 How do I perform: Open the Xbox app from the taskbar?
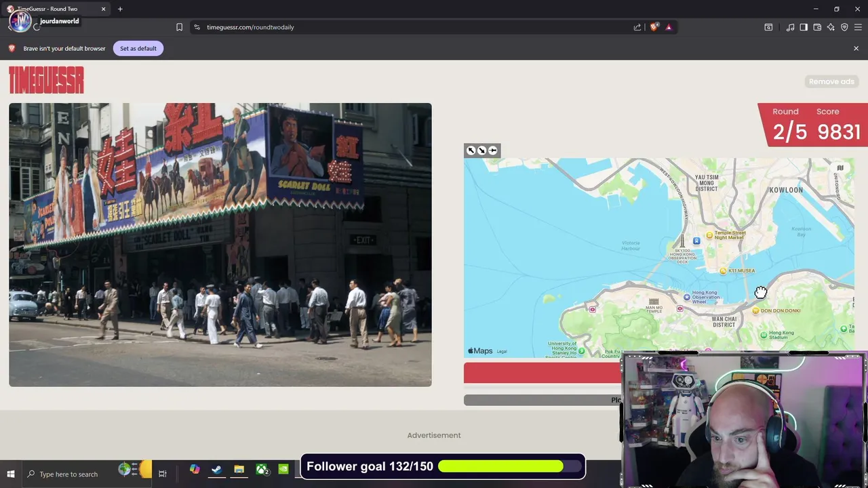[x=261, y=469]
